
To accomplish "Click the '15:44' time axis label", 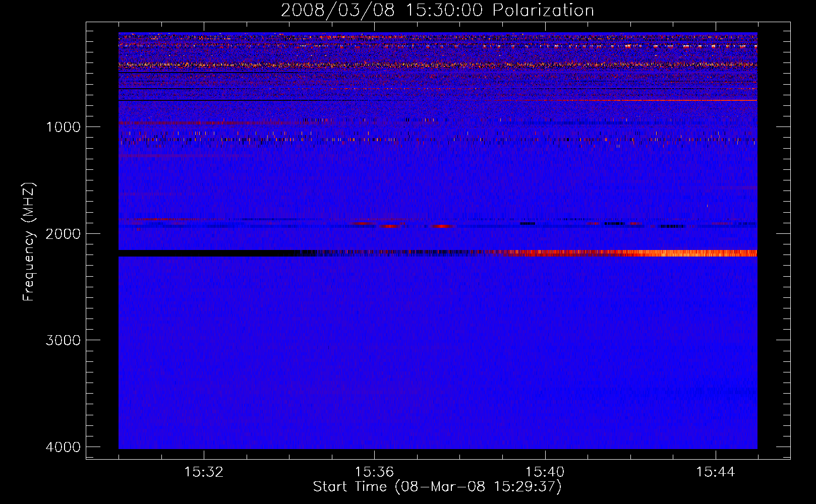I will 716,472.
